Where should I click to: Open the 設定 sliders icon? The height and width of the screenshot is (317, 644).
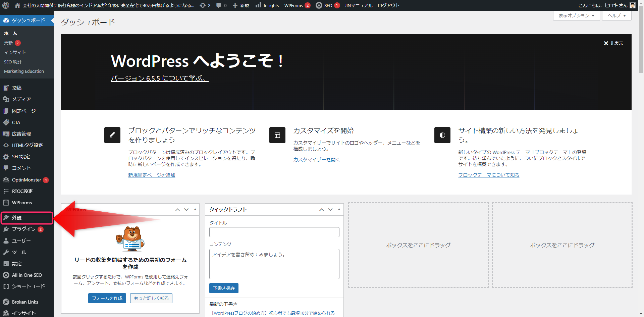coord(6,264)
